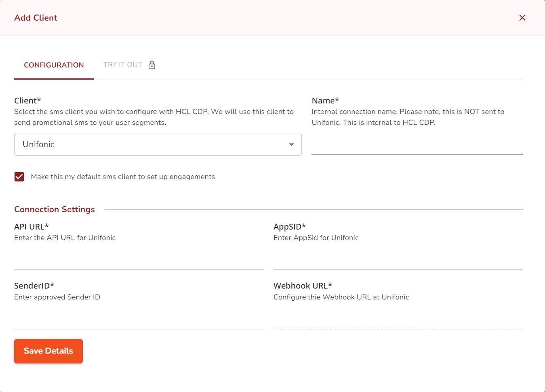Click the AppSID* field label

[x=290, y=227]
